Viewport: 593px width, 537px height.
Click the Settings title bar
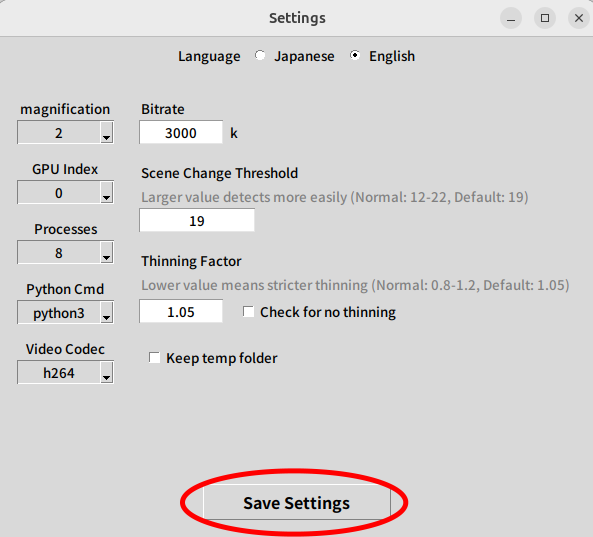tap(296, 18)
